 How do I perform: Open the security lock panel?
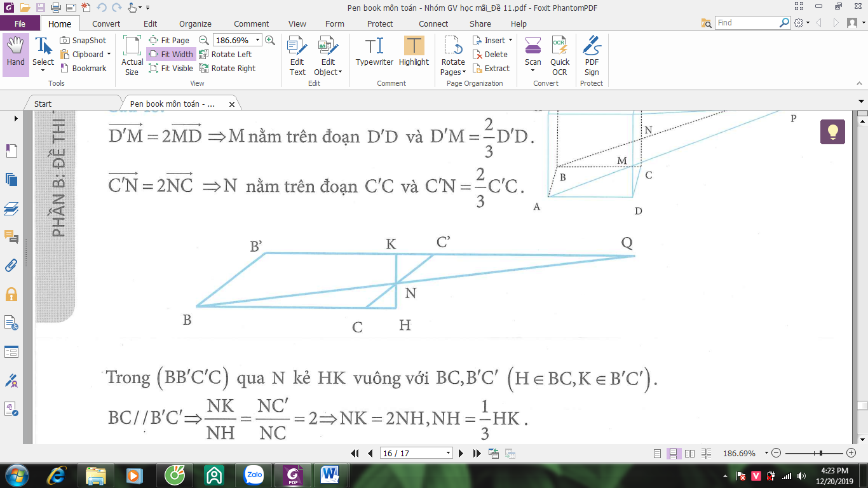click(11, 294)
